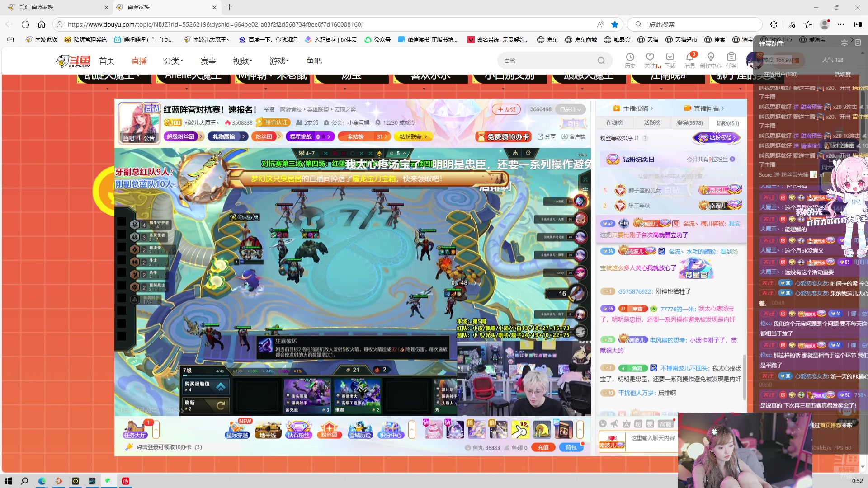868x488 pixels.
Task: Click the 客户端 client download icon
Action: click(573, 136)
